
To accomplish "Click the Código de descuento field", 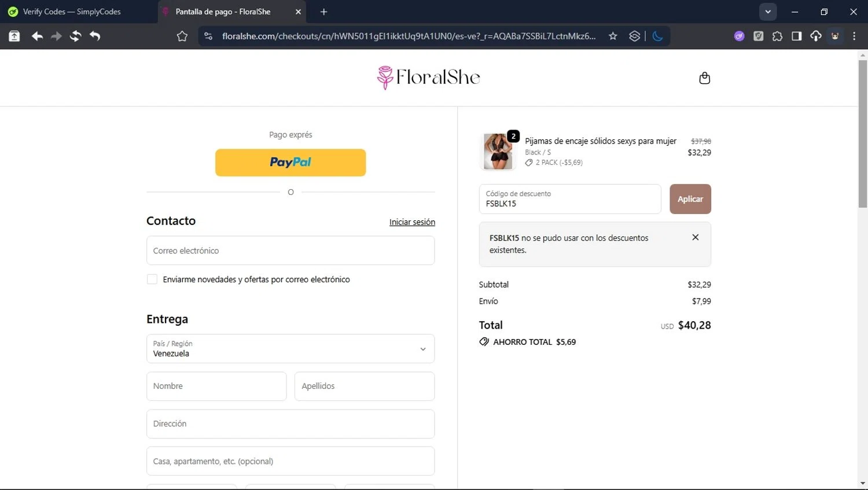I will [570, 199].
